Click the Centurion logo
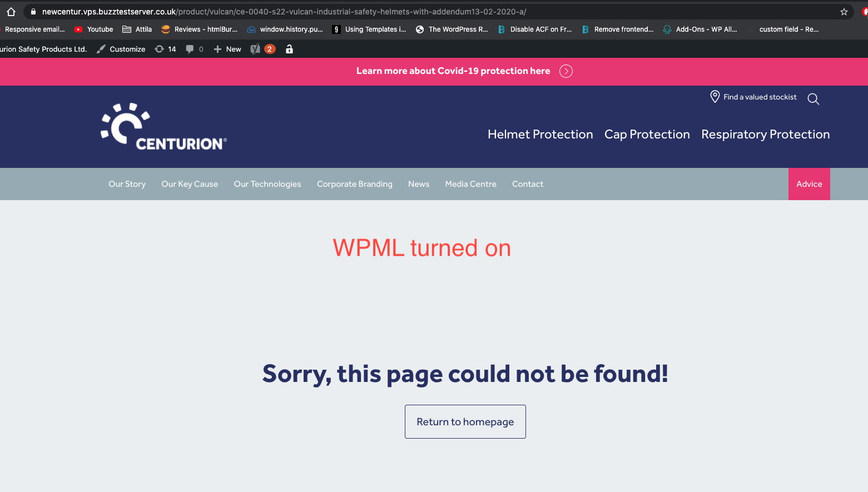868x492 pixels. [163, 127]
